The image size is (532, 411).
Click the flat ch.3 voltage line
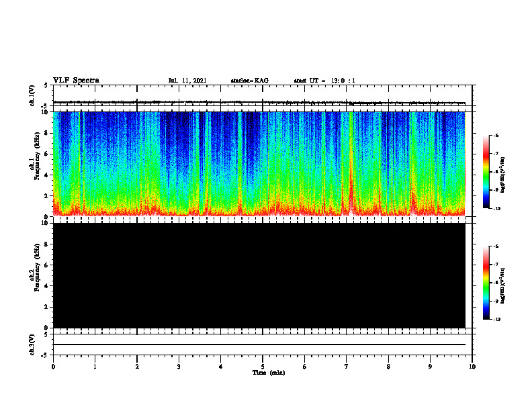click(x=259, y=345)
